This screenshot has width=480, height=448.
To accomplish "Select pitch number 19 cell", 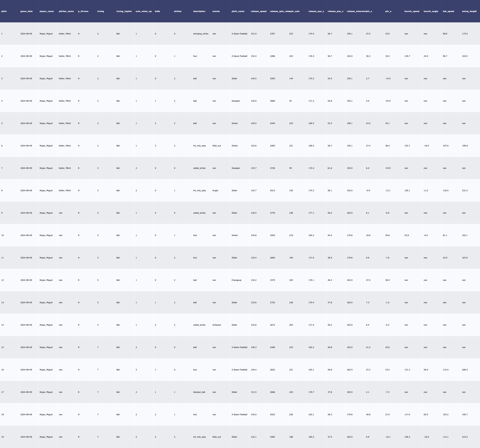I will (x=2, y=437).
